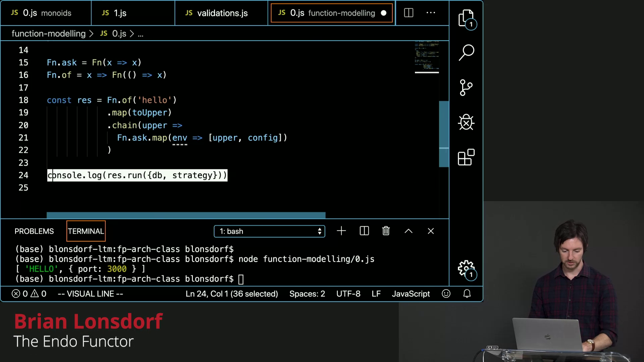This screenshot has height=362, width=644.
Task: Click the editor vertical scrollbar thumb
Action: tap(444, 134)
